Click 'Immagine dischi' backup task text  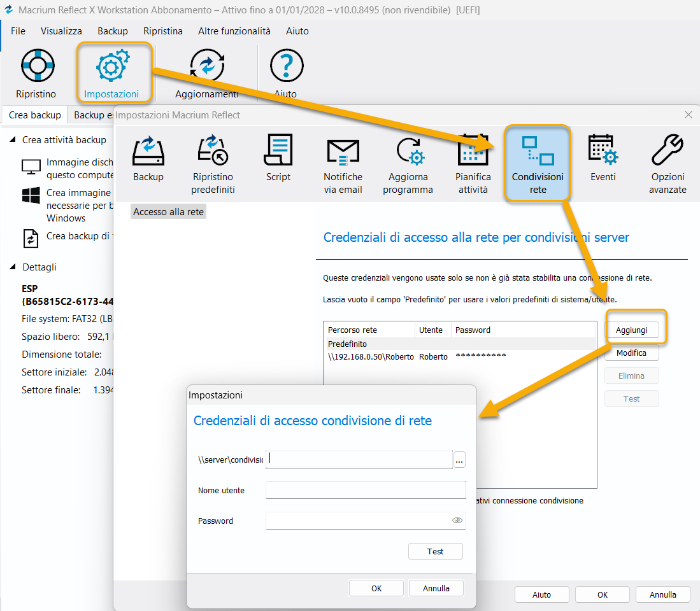click(80, 168)
